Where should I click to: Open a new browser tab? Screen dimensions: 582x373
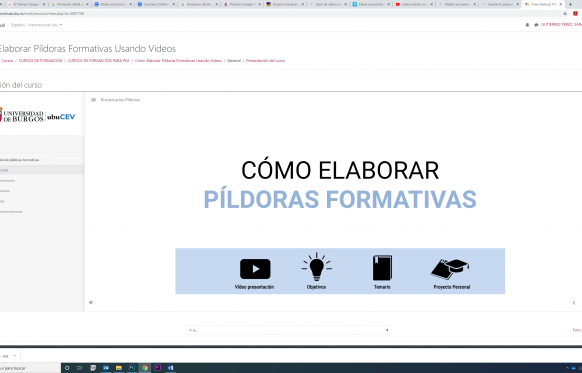[571, 4]
